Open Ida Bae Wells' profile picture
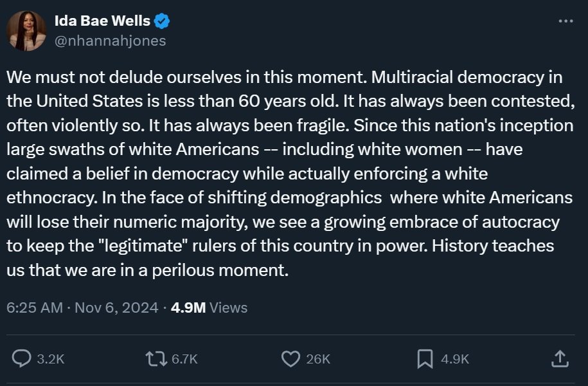Viewport: 588px width, 386px height. [x=26, y=30]
